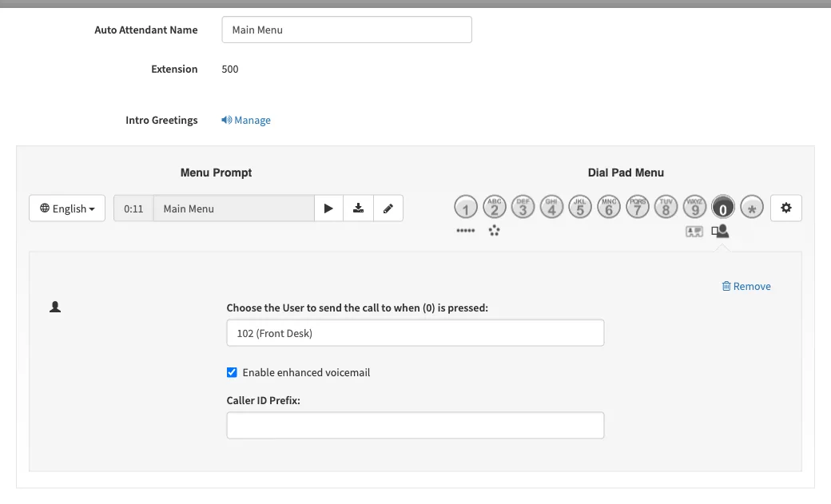Image resolution: width=831 pixels, height=504 pixels.
Task: Play the Main Menu prompt audio
Action: [328, 208]
